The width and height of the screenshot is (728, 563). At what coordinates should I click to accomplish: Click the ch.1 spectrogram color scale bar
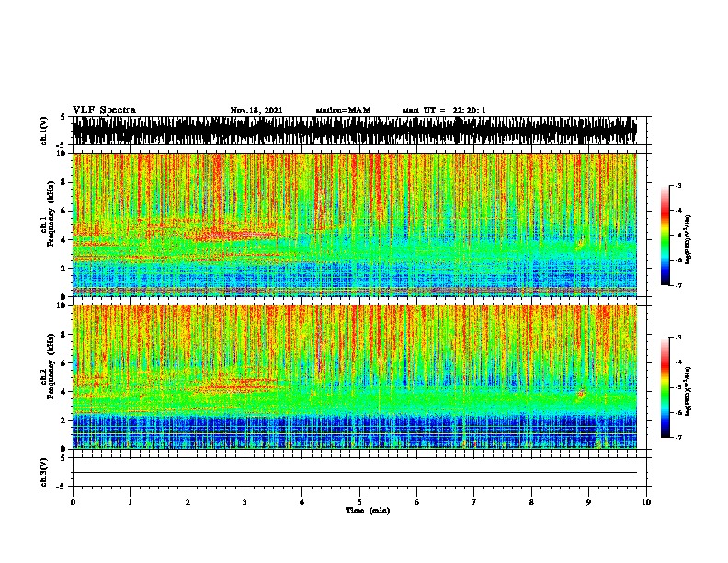[665, 236]
